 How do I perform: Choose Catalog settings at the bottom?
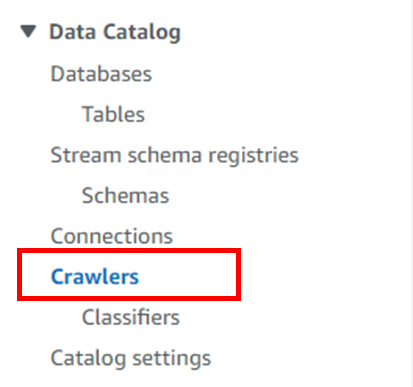pyautogui.click(x=131, y=359)
